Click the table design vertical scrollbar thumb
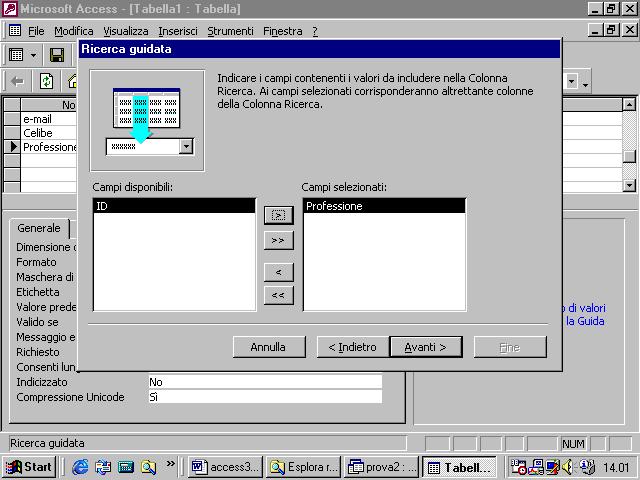This screenshot has width=640, height=480. pos(629,156)
